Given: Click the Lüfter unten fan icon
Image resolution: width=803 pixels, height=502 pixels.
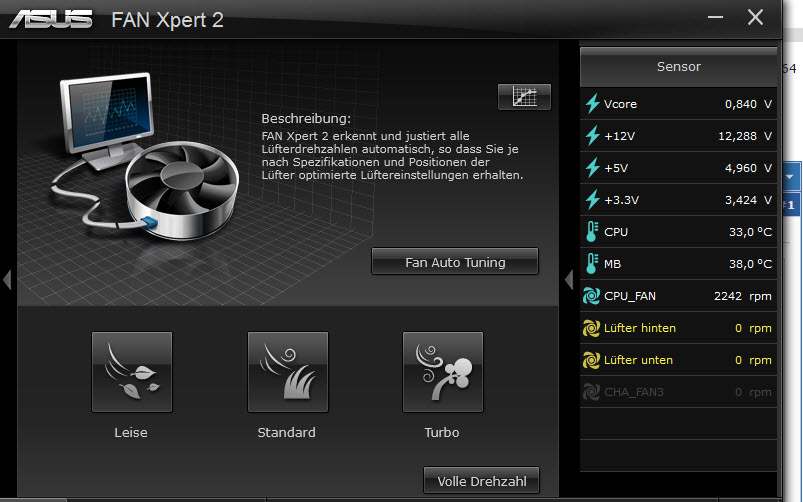Looking at the screenshot, I should tap(591, 360).
